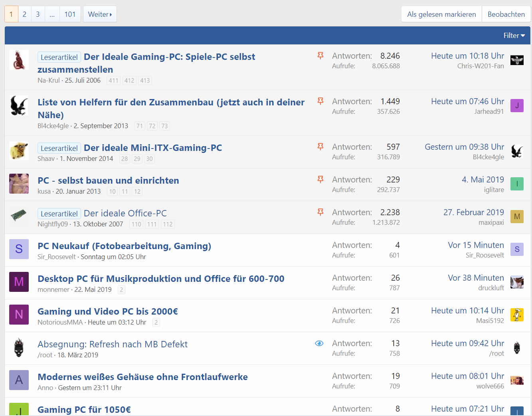Click /root's skull avatar beside the Absegnung thread title
The height and width of the screenshot is (416, 532).
19,347
